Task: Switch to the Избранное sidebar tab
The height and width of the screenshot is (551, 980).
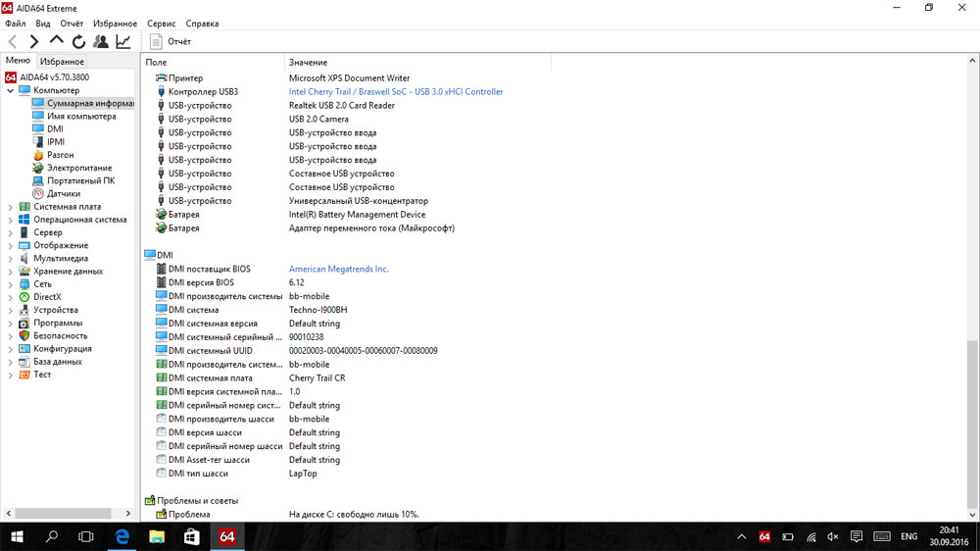Action: pyautogui.click(x=61, y=62)
